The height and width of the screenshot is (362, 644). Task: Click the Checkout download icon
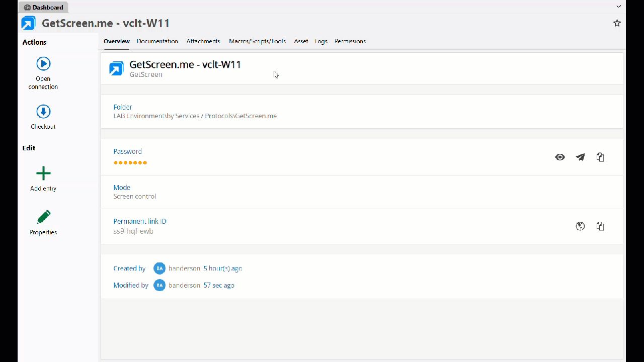[43, 112]
